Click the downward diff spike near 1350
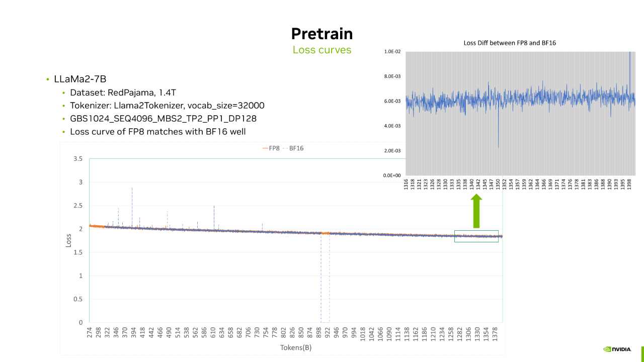This screenshot has height=362, width=644. pyautogui.click(x=498, y=126)
